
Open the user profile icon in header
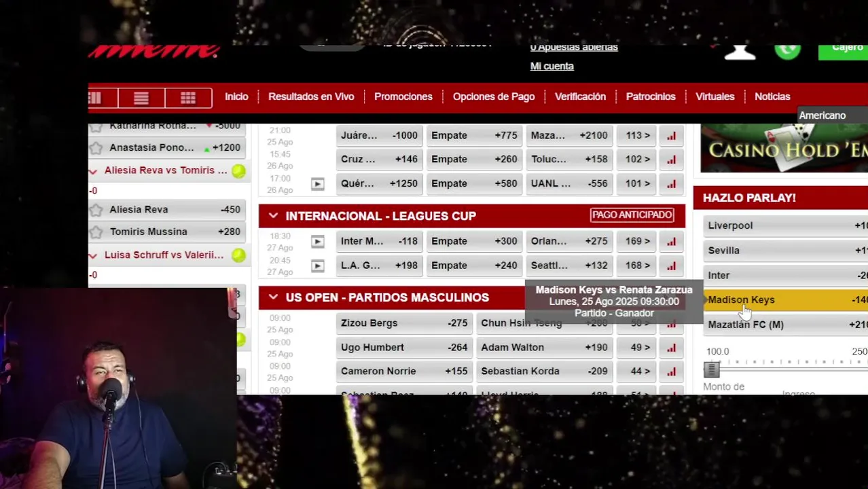coord(740,52)
